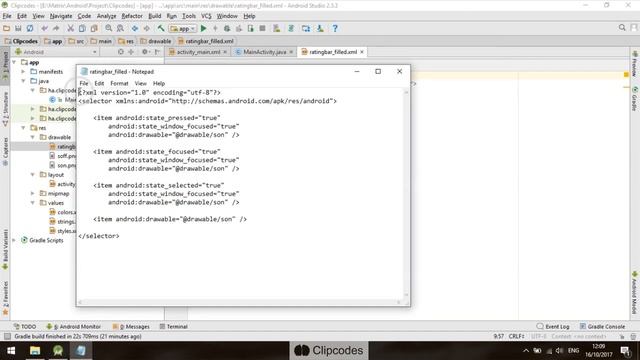Viewport: 640px width, 360px height.
Task: Click the Notepad horizontal scrollbar
Action: click(239, 302)
